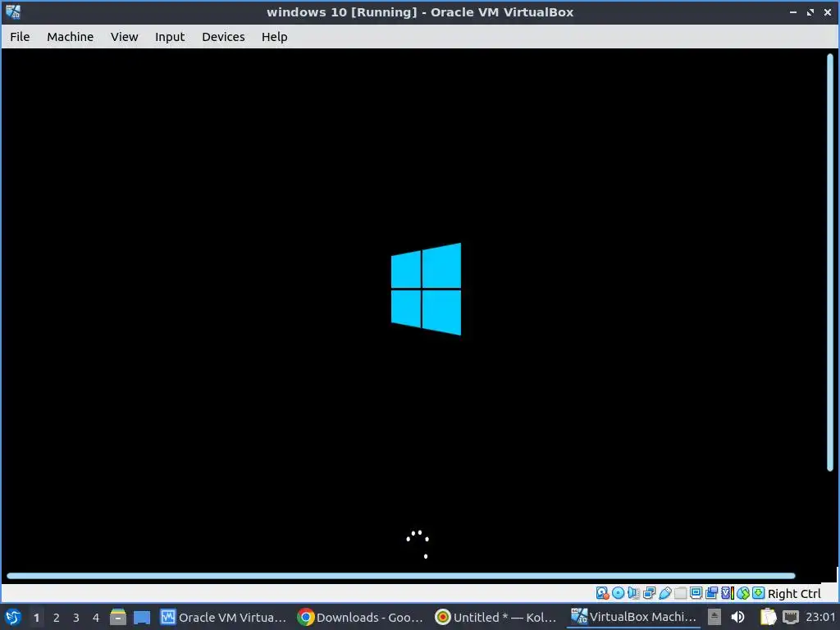Viewport: 840px width, 630px height.
Task: Click the recording status icon
Action: tap(711, 593)
